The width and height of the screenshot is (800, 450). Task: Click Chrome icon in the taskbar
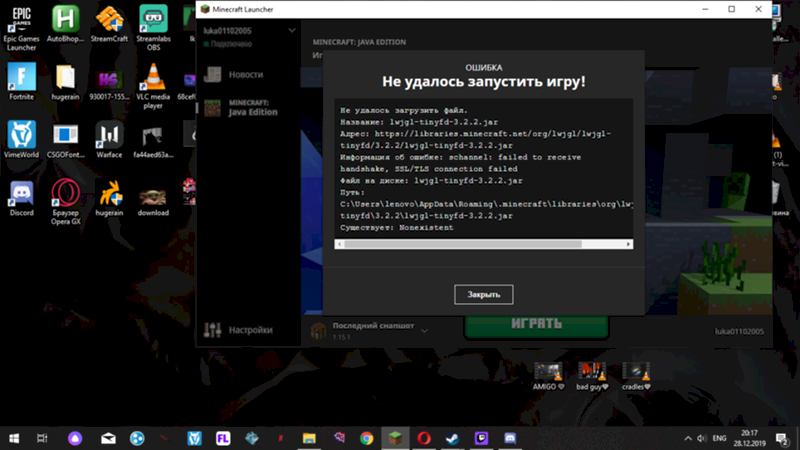pos(367,438)
